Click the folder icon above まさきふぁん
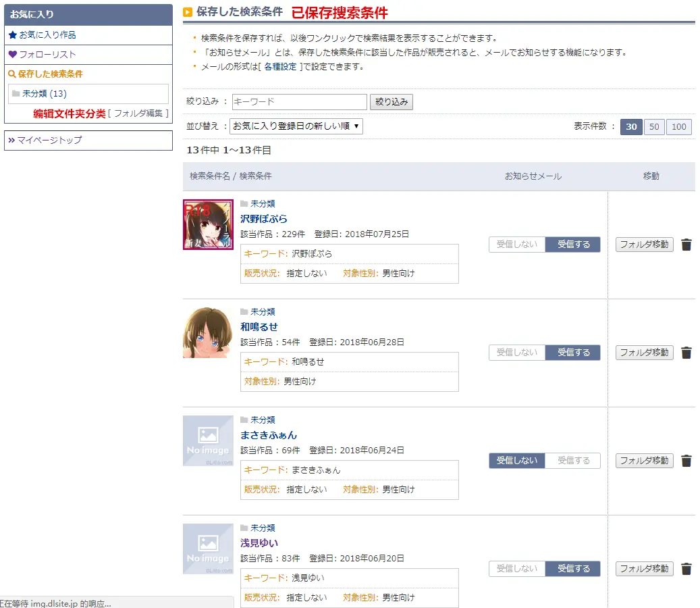The width and height of the screenshot is (700, 608). [244, 420]
